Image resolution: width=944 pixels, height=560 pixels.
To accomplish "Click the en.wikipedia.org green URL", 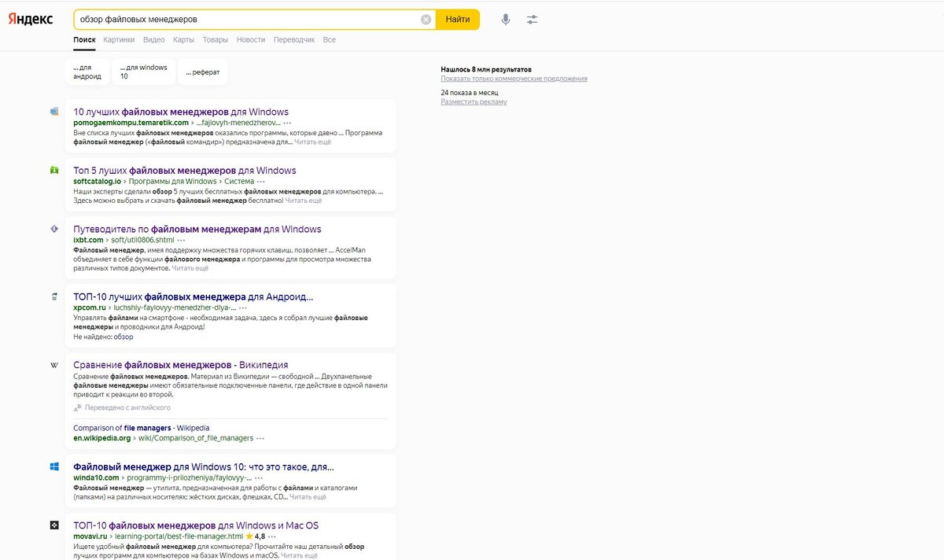I will (102, 438).
